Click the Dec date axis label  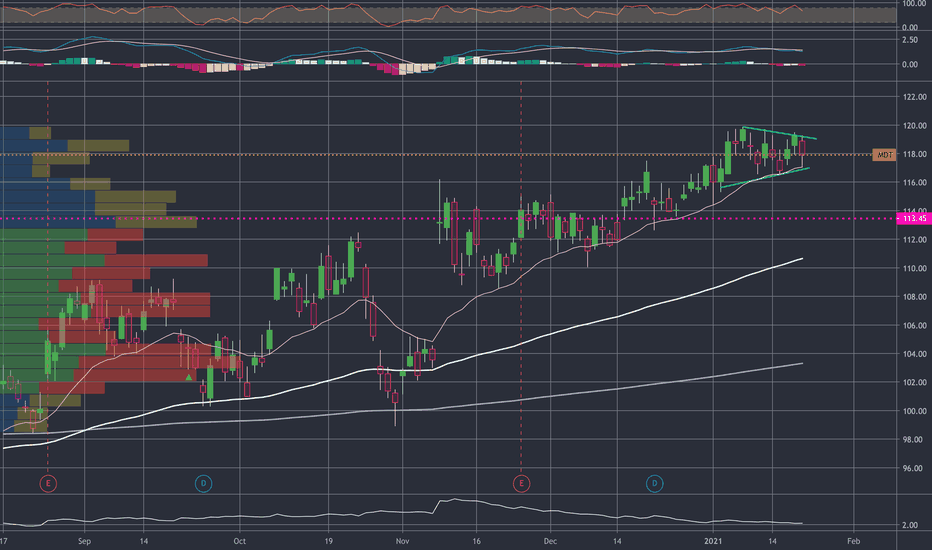click(550, 541)
